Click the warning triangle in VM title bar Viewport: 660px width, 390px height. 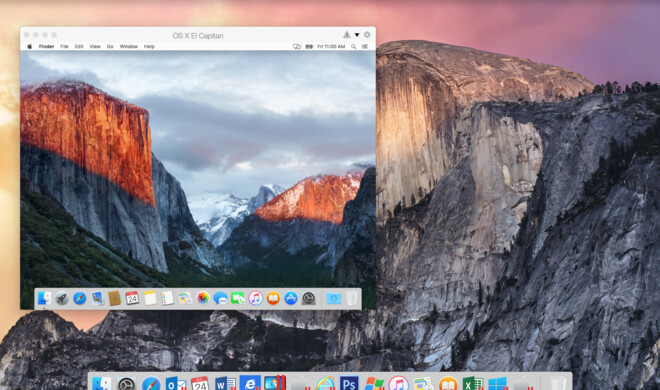tap(346, 34)
